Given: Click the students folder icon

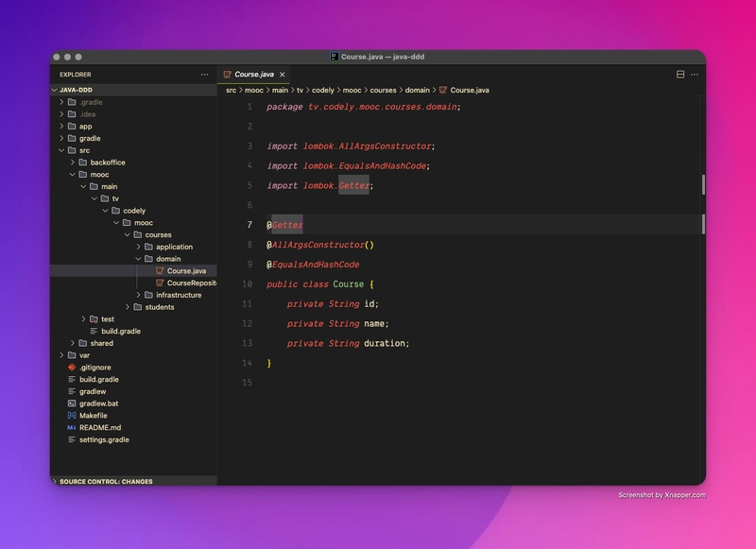Looking at the screenshot, I should [137, 307].
